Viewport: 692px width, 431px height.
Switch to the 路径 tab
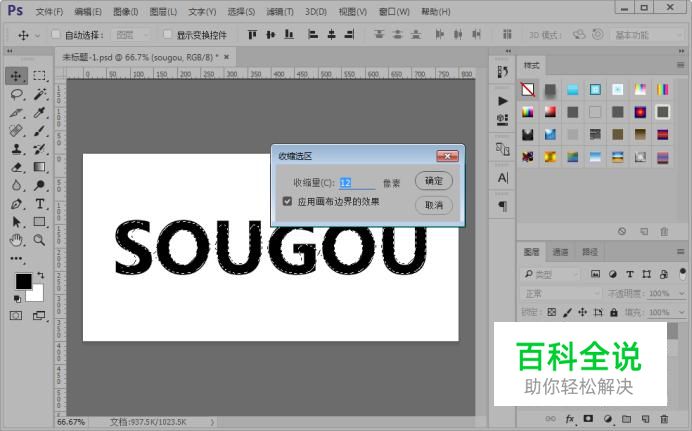pos(590,252)
